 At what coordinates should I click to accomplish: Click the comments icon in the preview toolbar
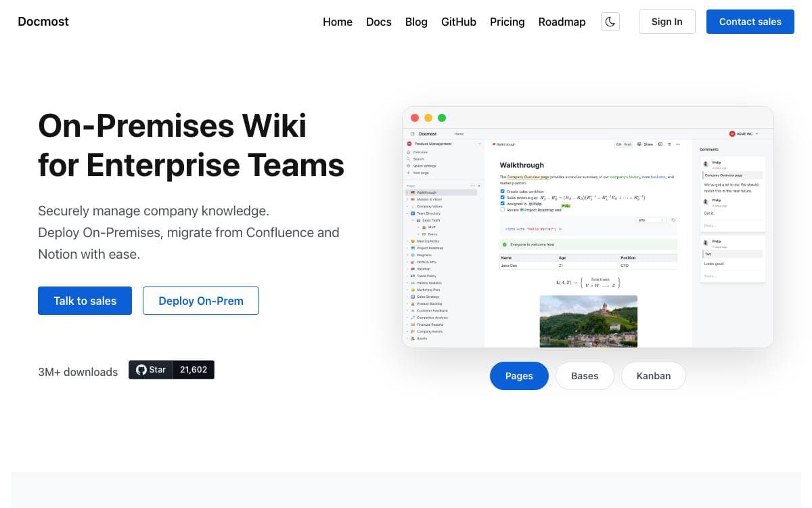[x=660, y=144]
